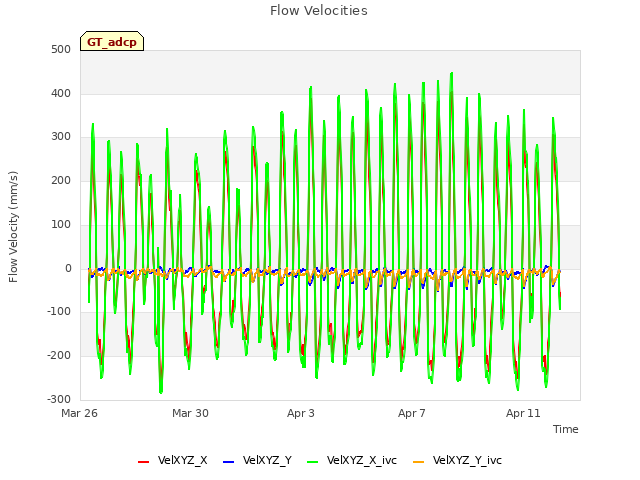Viewport: 640px width, 480px height.
Task: Click the Mar 30 x-axis tick label
Action: (x=190, y=413)
